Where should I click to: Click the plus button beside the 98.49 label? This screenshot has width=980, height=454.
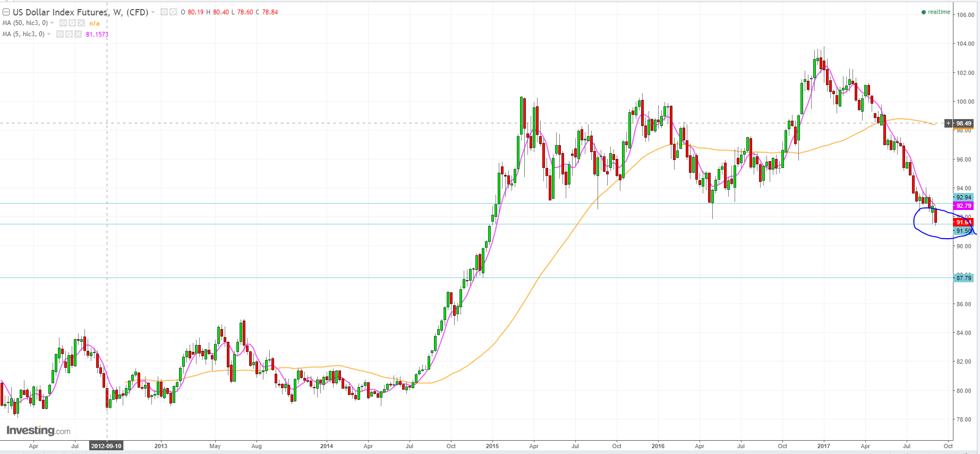(x=949, y=123)
